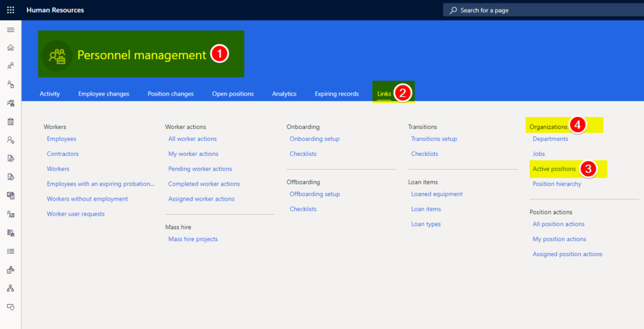Click the Personnel management heading

[142, 55]
